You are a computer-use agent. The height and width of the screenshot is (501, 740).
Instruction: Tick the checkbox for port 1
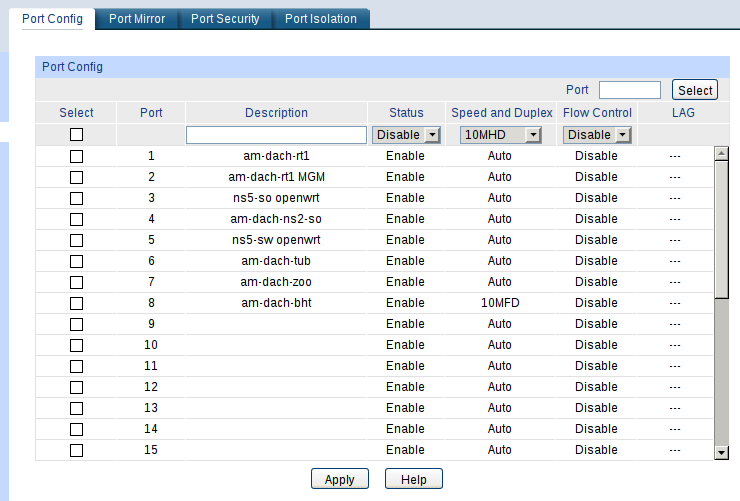pyautogui.click(x=76, y=156)
